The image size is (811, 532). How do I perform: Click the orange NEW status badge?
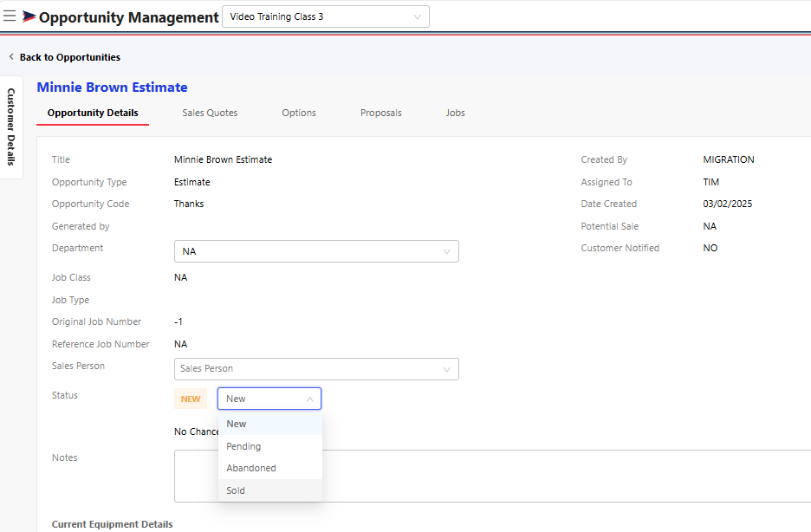191,399
